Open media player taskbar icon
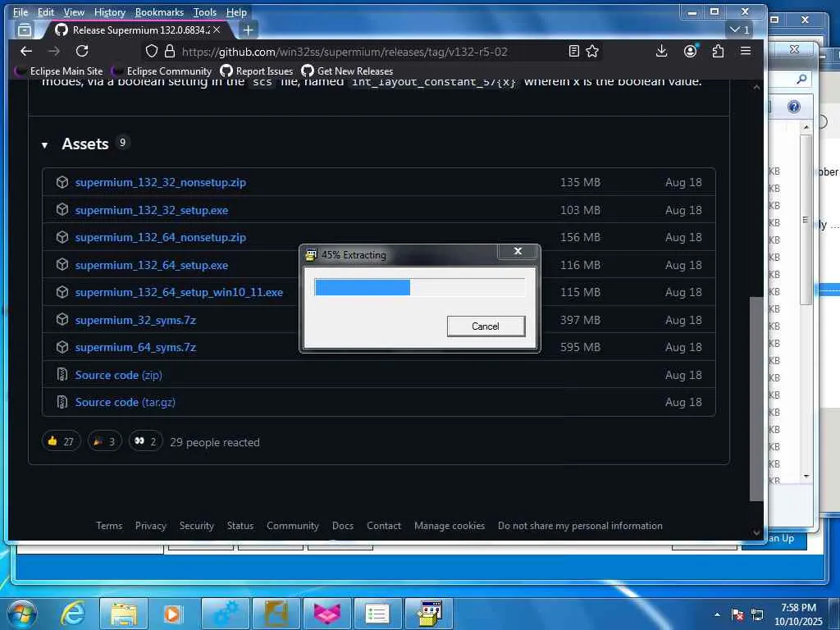Image resolution: width=840 pixels, height=630 pixels. point(172,614)
